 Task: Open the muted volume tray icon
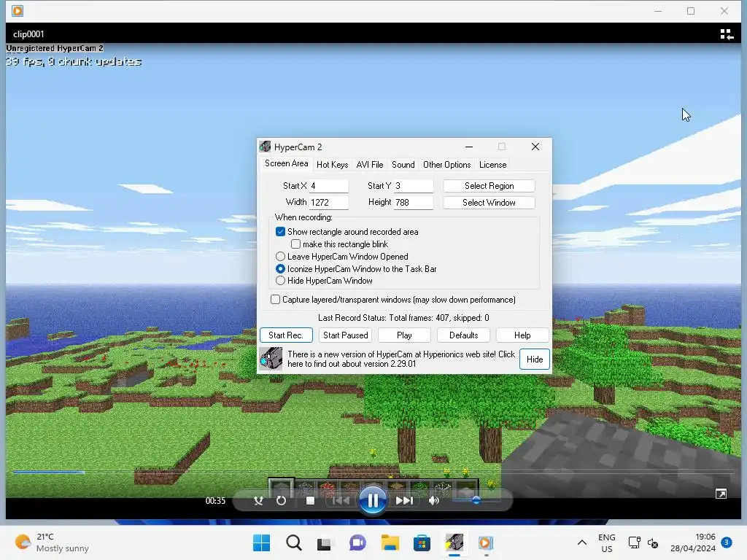tap(653, 542)
